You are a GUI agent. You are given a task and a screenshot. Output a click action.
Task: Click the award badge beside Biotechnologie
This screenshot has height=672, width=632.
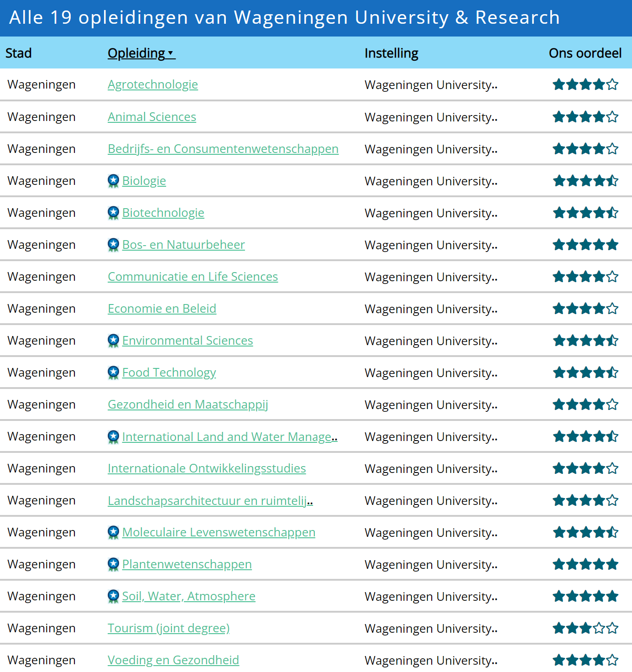click(x=113, y=213)
